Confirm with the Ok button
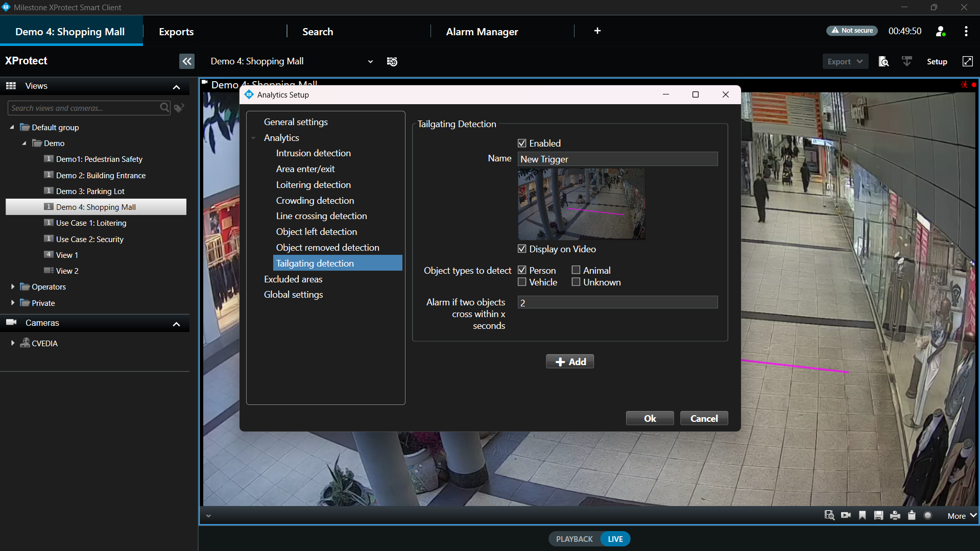Image resolution: width=980 pixels, height=551 pixels. pyautogui.click(x=650, y=418)
